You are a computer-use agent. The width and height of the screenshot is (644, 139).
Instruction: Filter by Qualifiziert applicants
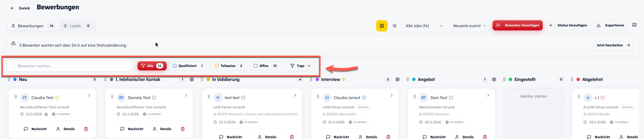pyautogui.click(x=187, y=66)
